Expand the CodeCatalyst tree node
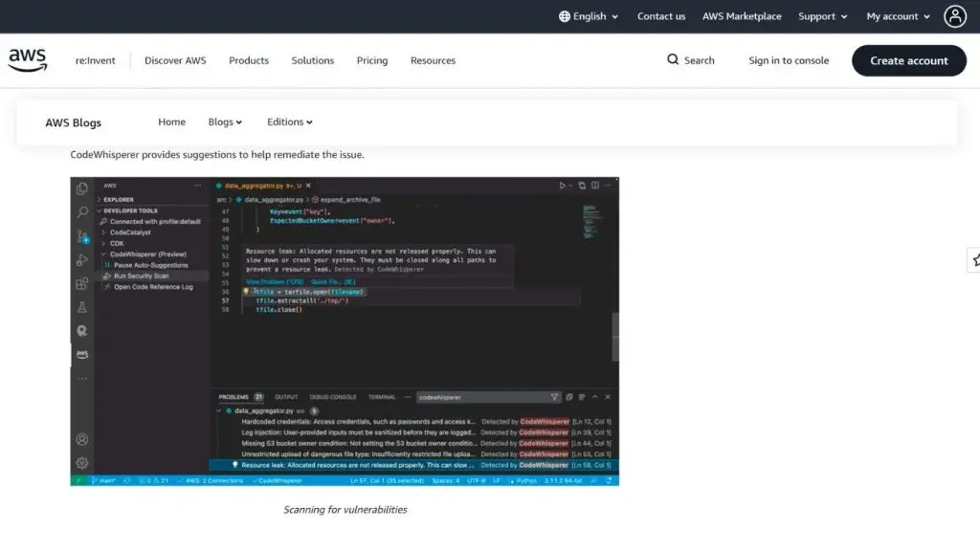 pos(103,232)
